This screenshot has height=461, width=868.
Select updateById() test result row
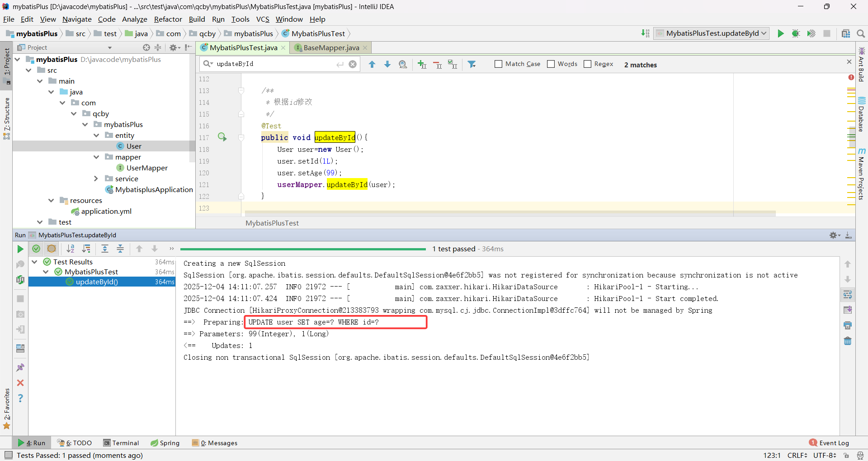(102, 282)
